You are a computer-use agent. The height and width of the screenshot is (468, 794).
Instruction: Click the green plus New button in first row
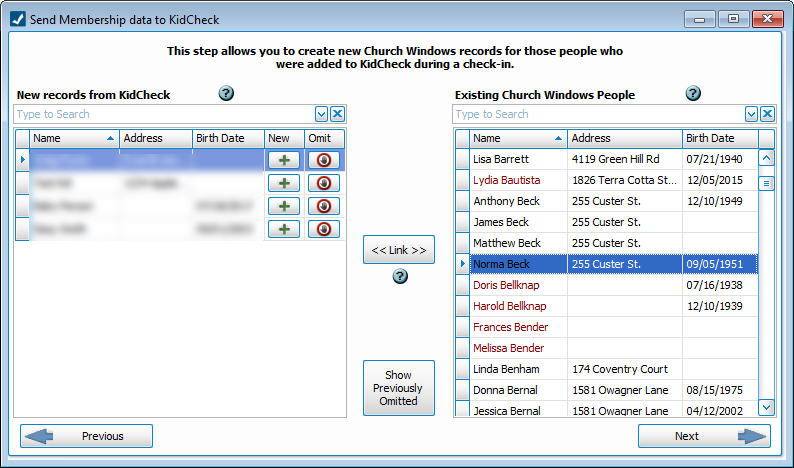(284, 160)
